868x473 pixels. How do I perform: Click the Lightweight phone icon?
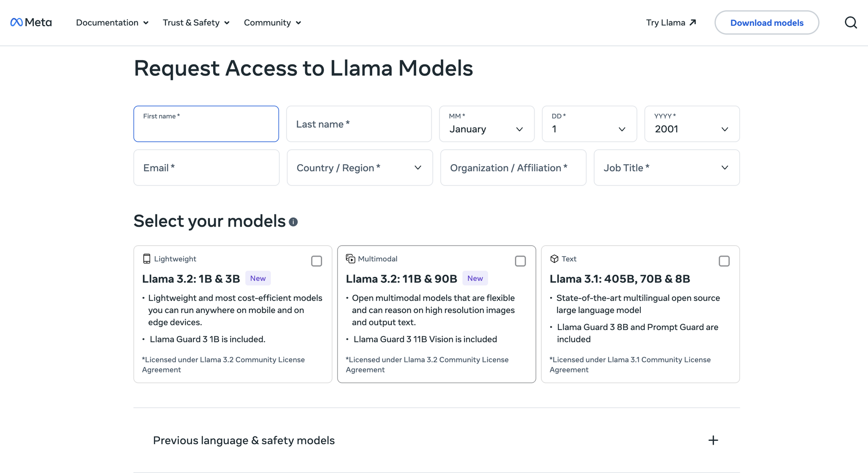(x=147, y=259)
